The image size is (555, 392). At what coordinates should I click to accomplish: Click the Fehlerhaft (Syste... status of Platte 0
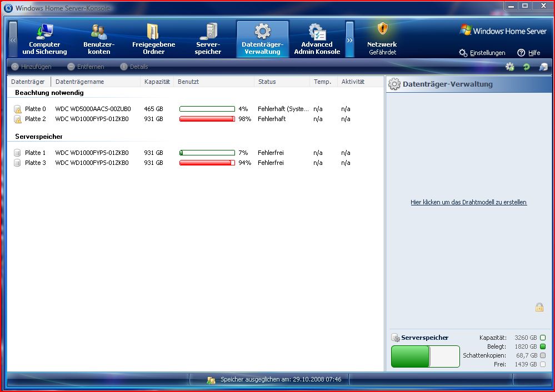283,109
